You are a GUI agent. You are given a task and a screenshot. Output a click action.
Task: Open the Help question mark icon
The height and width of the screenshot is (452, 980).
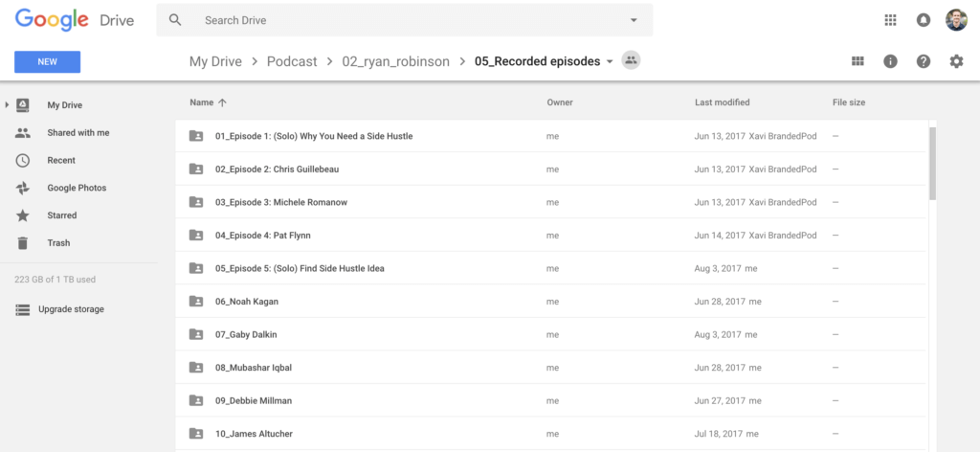[924, 61]
